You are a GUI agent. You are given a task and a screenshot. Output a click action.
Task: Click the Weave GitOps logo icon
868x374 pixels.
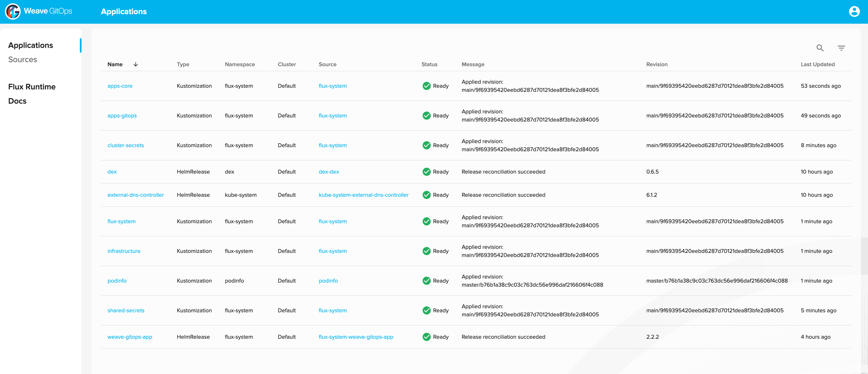coord(13,11)
